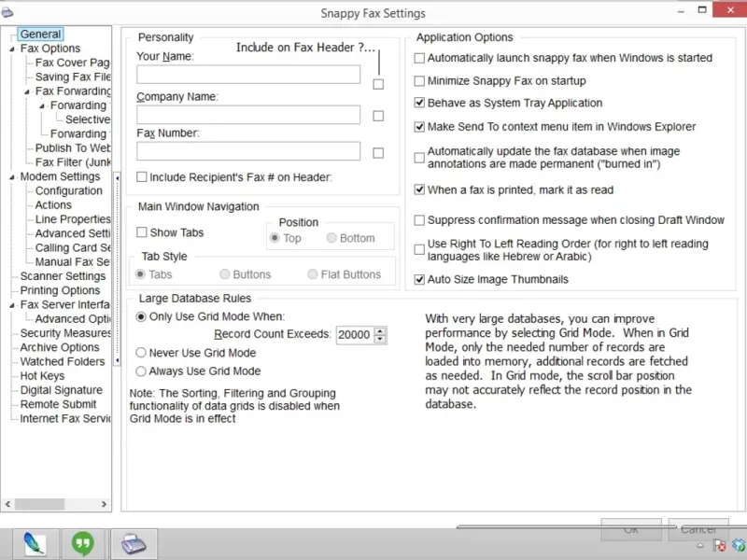This screenshot has height=560, width=747.
Task: Uncheck Auto Size Image Thumbnails
Action: click(x=419, y=279)
